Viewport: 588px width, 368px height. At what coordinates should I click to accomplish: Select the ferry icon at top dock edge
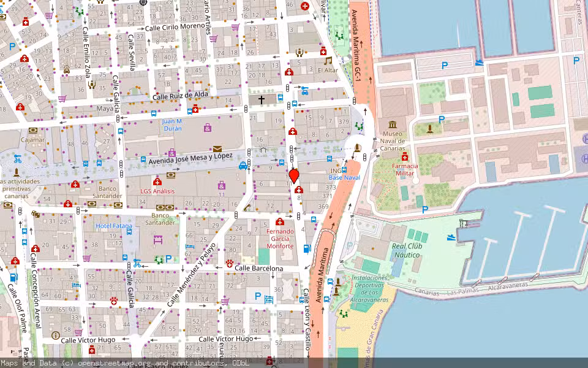tap(479, 63)
